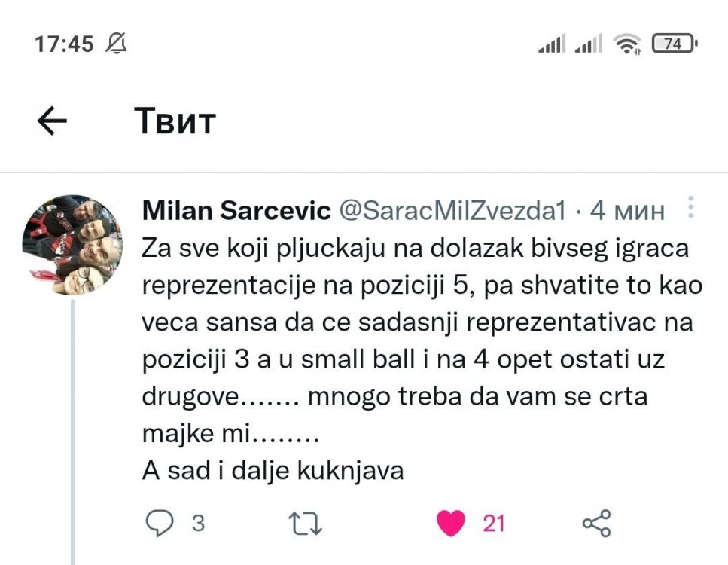Screen dimensions: 728x565
Task: Tap the first cellular signal icon
Action: (551, 44)
